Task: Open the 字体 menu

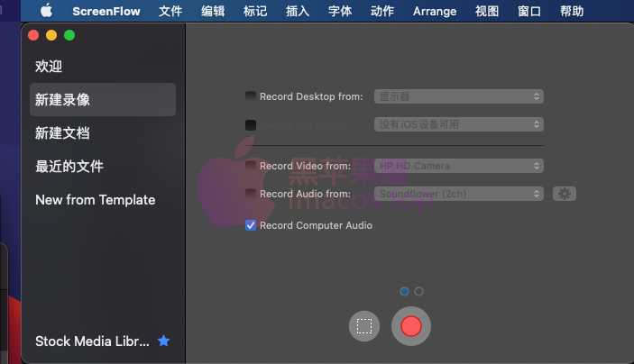Action: (340, 12)
